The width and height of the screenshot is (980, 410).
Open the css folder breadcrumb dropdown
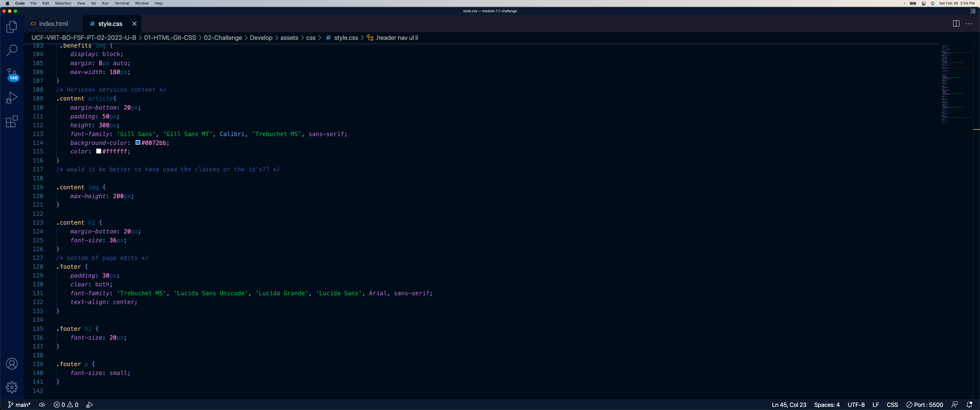point(311,38)
